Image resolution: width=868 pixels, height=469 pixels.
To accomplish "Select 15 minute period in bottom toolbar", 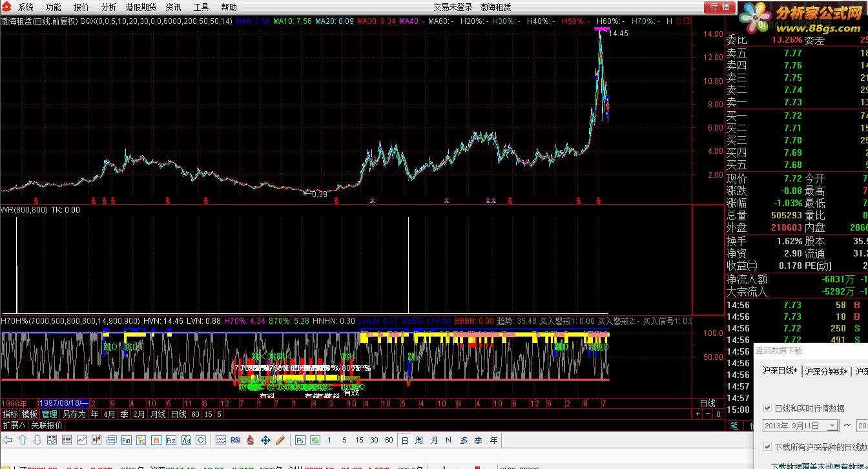I will click(x=359, y=440).
